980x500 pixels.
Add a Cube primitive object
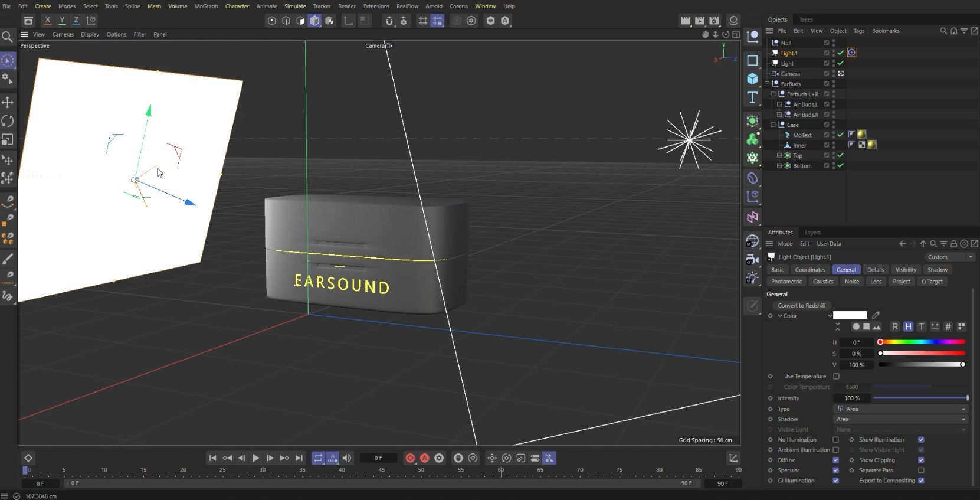752,79
